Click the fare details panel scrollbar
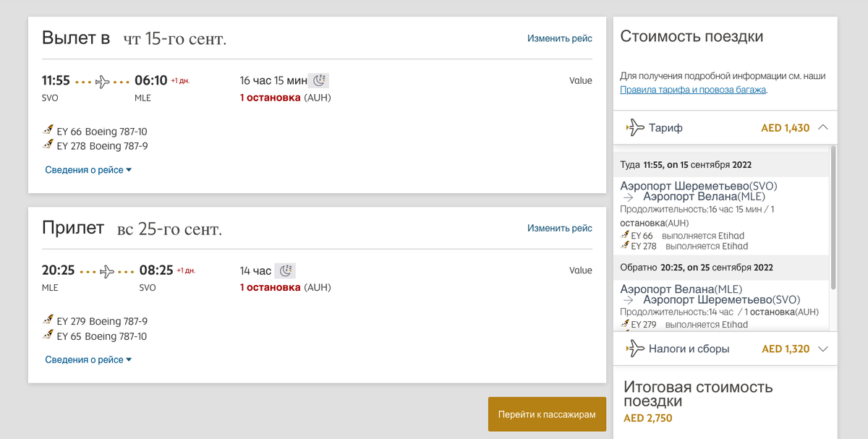The width and height of the screenshot is (868, 439). point(833,217)
